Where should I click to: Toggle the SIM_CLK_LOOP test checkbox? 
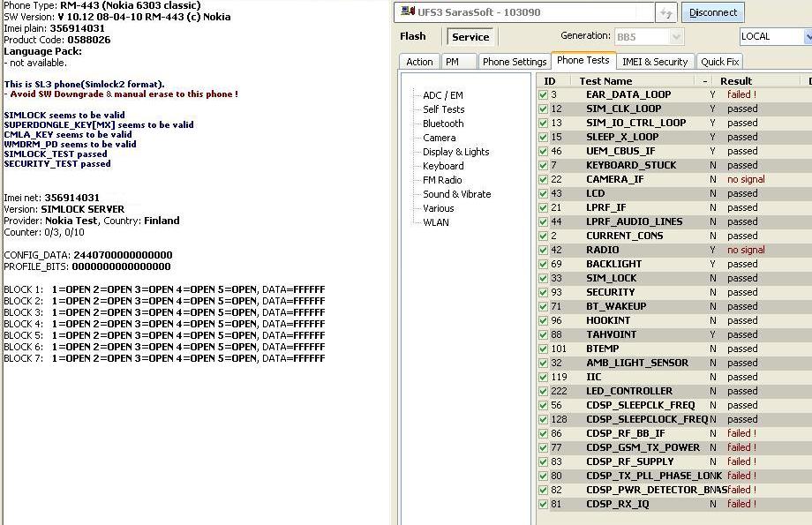(x=543, y=109)
